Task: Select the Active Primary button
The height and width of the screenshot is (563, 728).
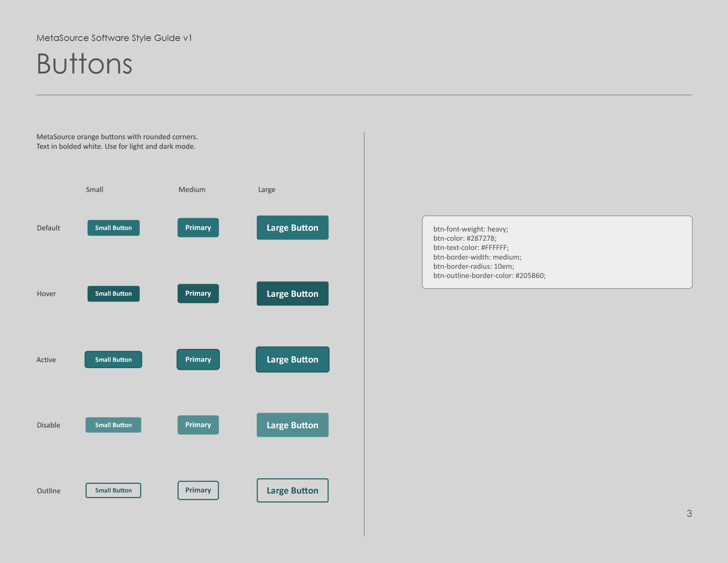Action: pos(198,359)
